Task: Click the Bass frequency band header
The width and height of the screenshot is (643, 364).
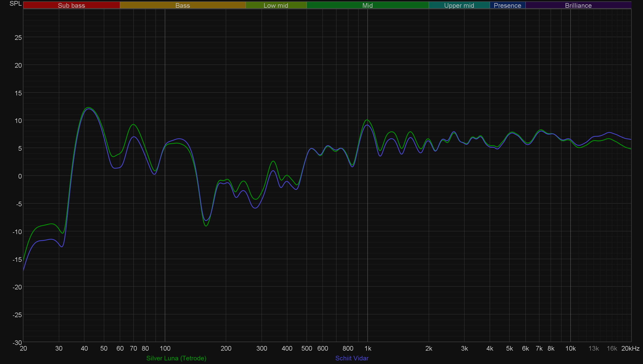Action: pyautogui.click(x=183, y=5)
